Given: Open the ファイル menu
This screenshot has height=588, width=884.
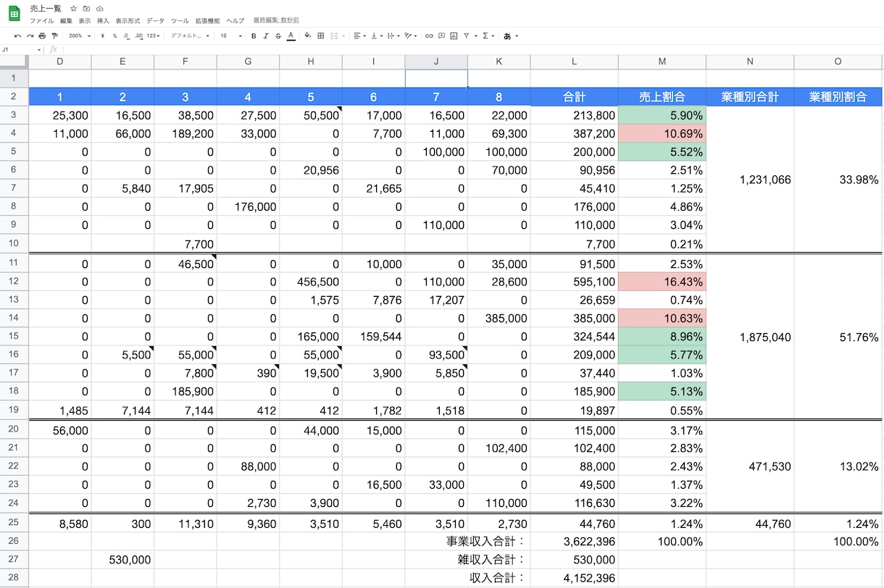Looking at the screenshot, I should pyautogui.click(x=42, y=21).
